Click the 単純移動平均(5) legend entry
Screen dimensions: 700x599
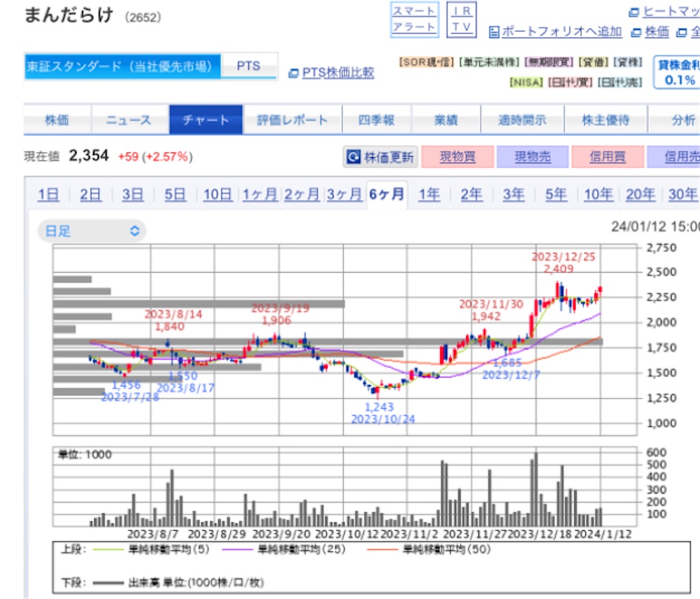click(152, 549)
